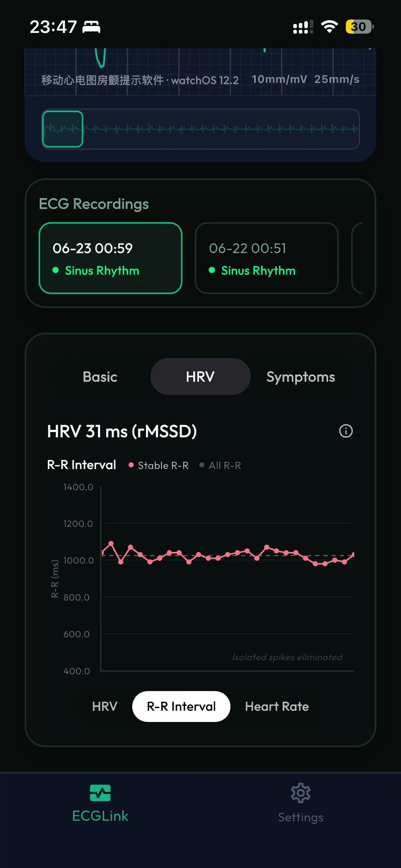Viewport: 401px width, 868px height.
Task: Tap the Isolated spikes eliminated note
Action: (x=287, y=657)
